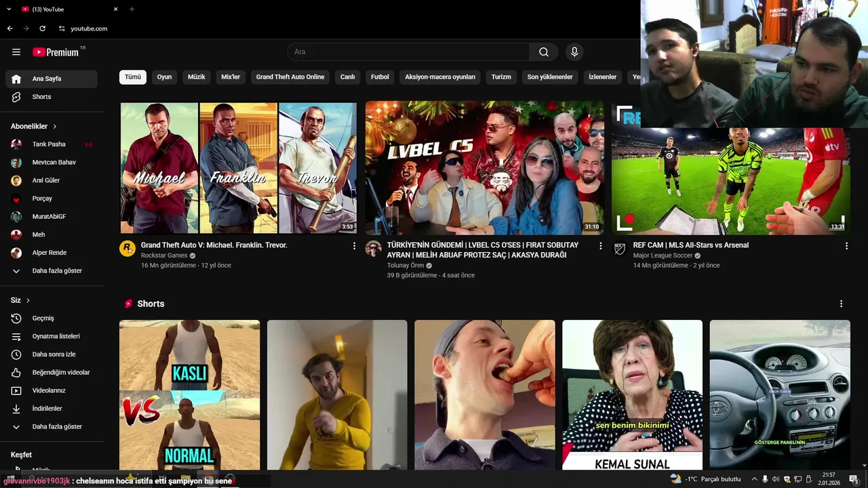Open the KASLI VS NORMAL short

click(190, 394)
